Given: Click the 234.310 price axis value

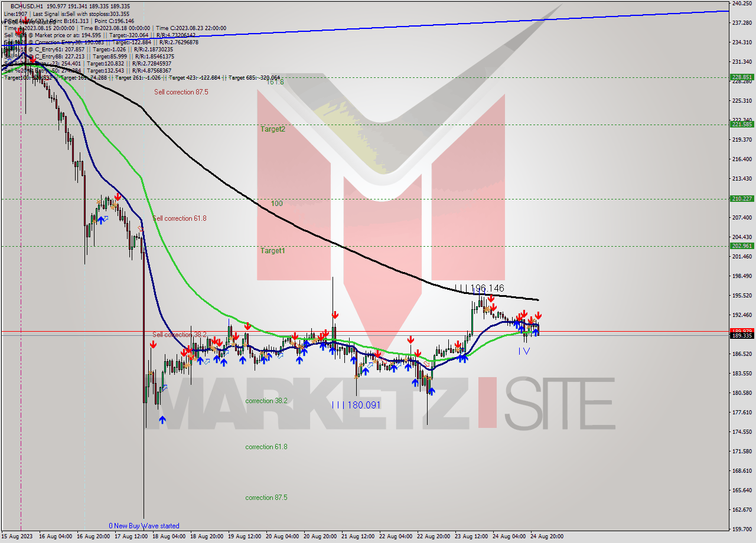Looking at the screenshot, I should (x=742, y=42).
